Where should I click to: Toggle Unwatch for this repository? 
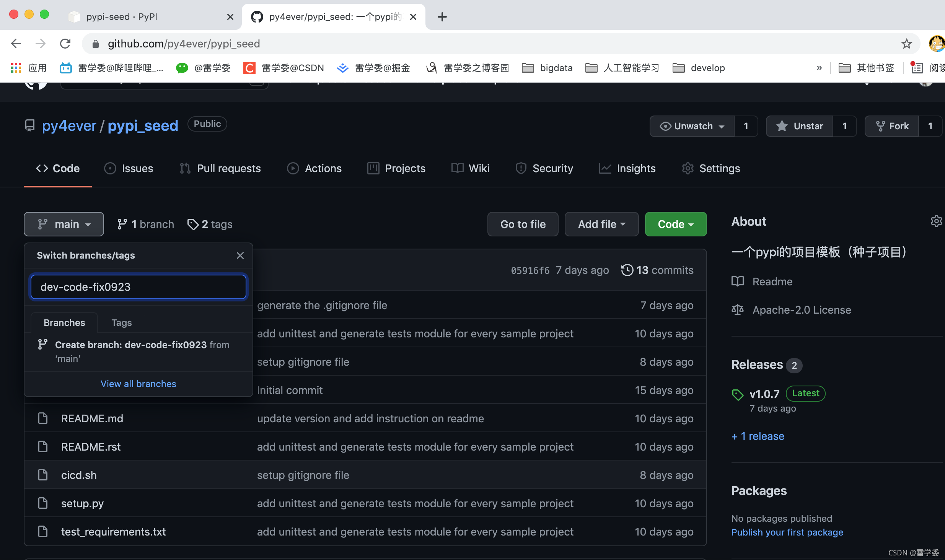[692, 126]
